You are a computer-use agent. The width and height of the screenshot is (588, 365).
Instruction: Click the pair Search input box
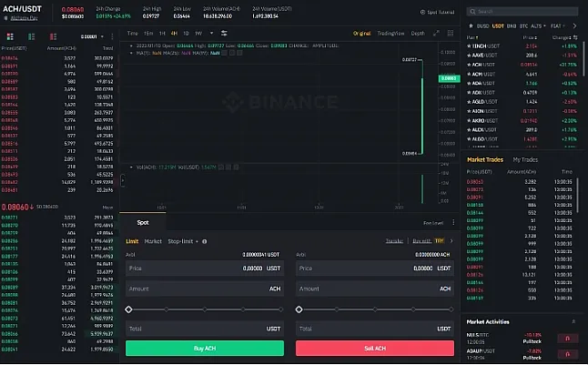point(522,12)
